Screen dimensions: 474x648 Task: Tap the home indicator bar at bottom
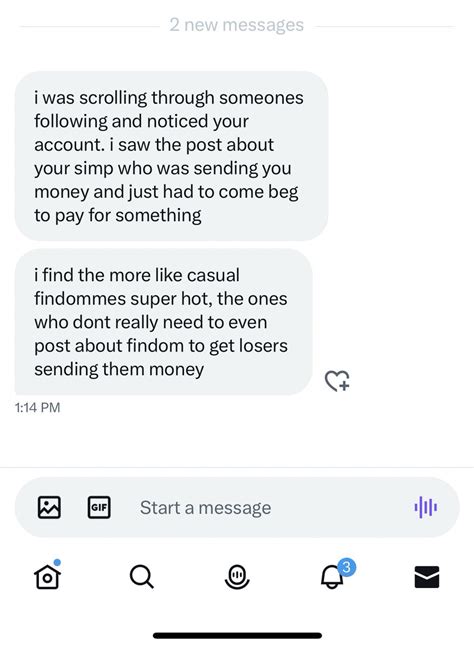tap(237, 636)
